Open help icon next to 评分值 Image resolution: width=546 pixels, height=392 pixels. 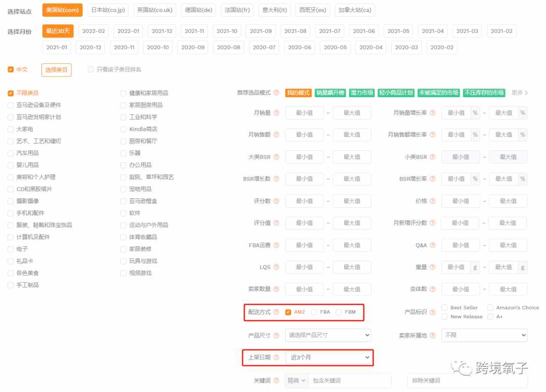[276, 223]
